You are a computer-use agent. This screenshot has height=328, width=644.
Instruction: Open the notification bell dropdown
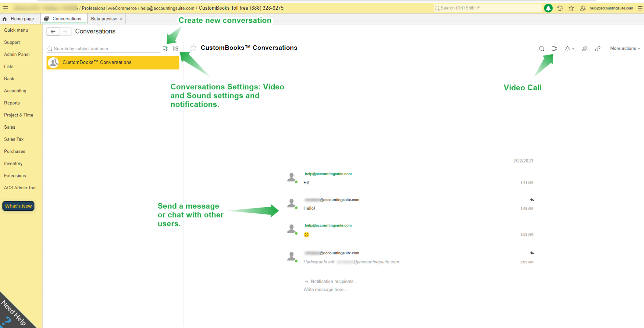(569, 49)
